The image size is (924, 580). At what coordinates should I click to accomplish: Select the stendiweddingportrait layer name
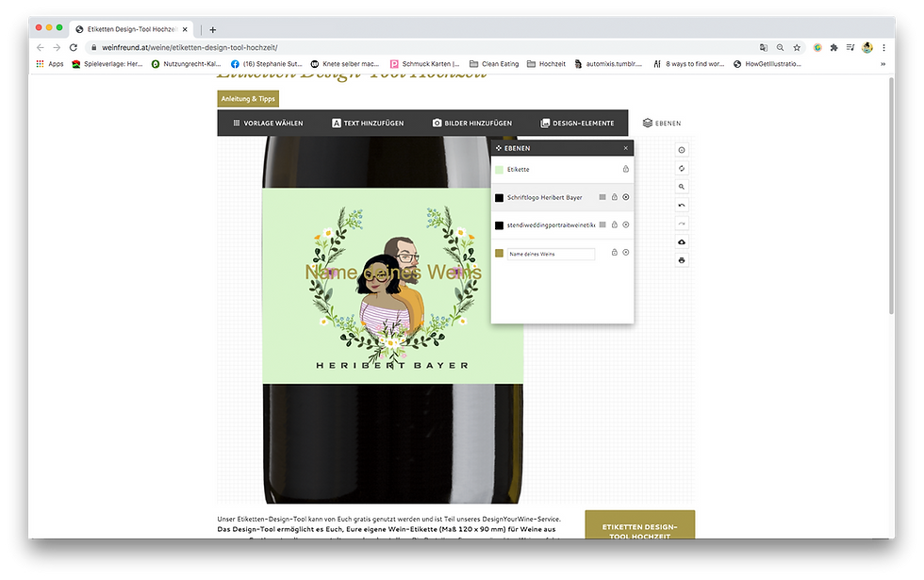click(551, 225)
